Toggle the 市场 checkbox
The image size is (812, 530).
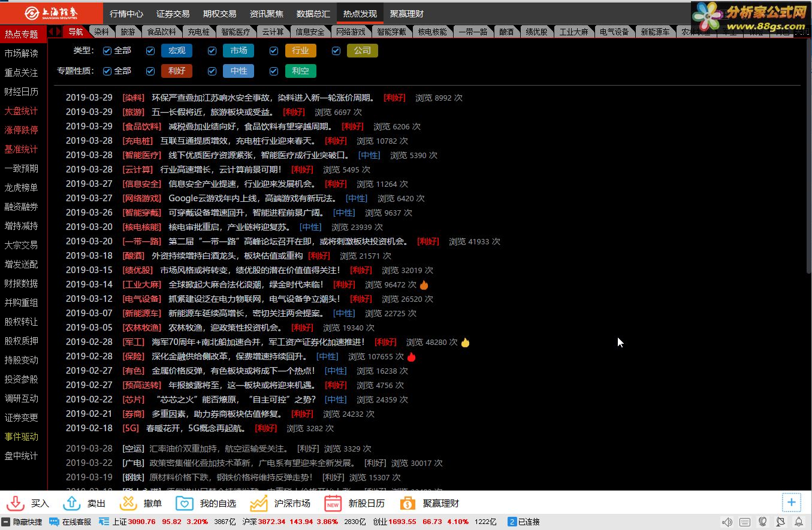pyautogui.click(x=212, y=52)
